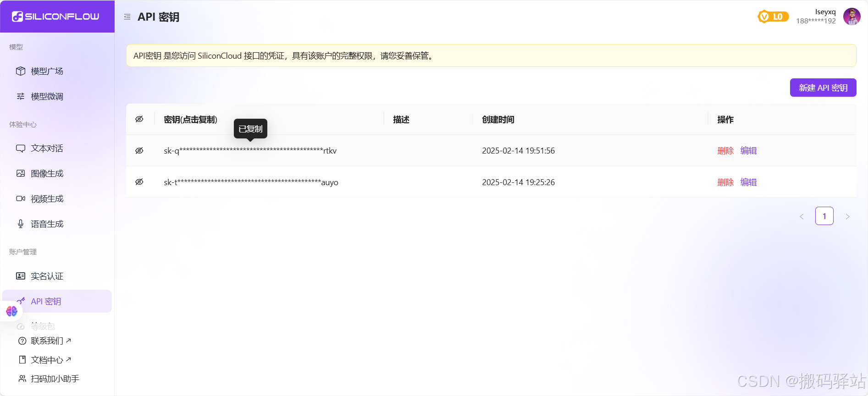The image size is (868, 396).
Task: Click the 密钥(点击复制) column header
Action: coord(190,120)
